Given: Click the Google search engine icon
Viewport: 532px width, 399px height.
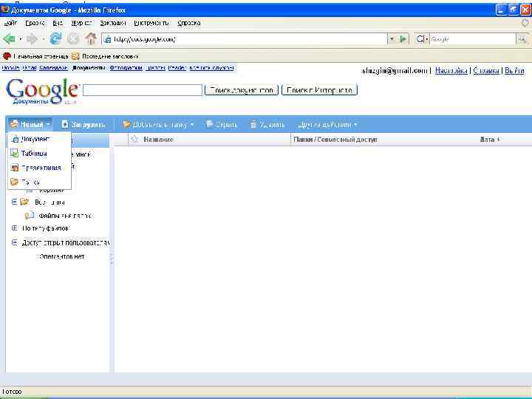Looking at the screenshot, I should 420,39.
